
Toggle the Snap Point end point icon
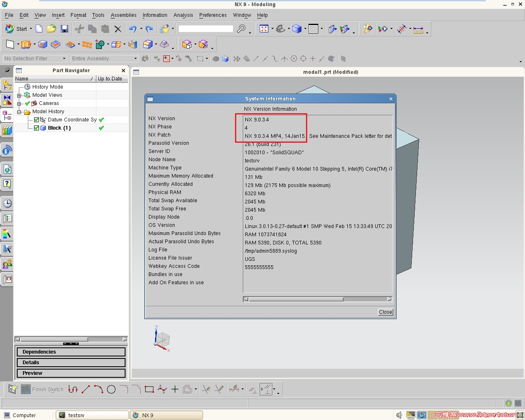[256, 59]
